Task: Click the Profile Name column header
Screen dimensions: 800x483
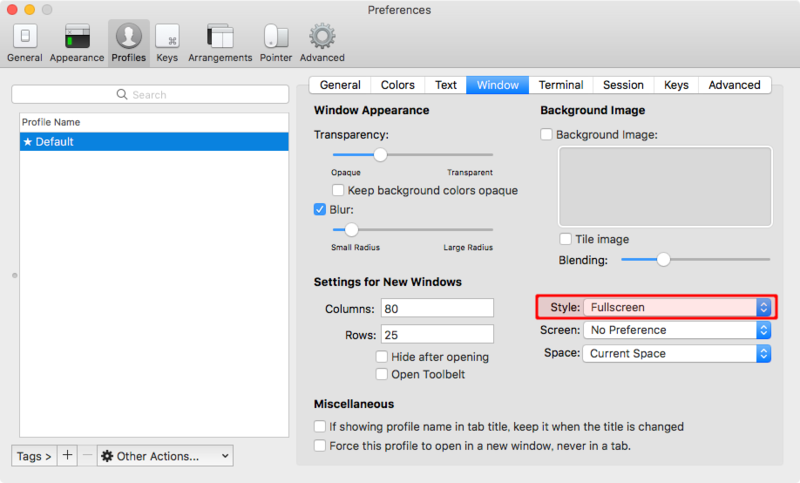Action: click(154, 122)
